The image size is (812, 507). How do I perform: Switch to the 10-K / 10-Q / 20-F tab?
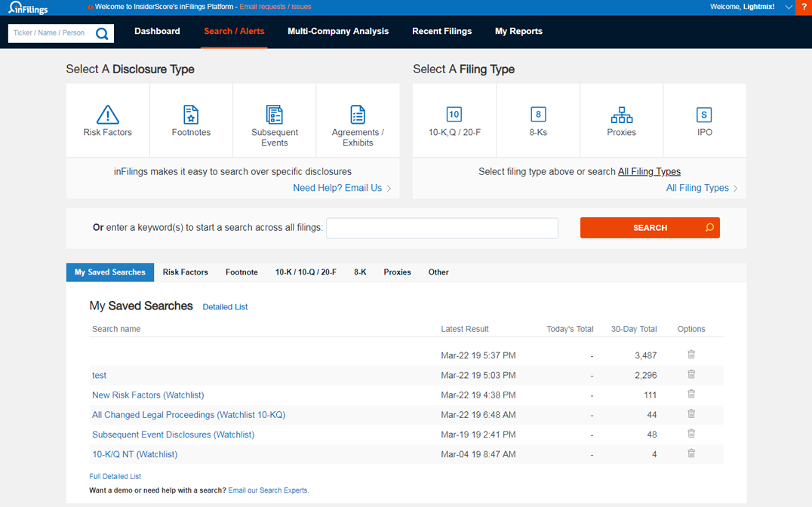pos(306,272)
